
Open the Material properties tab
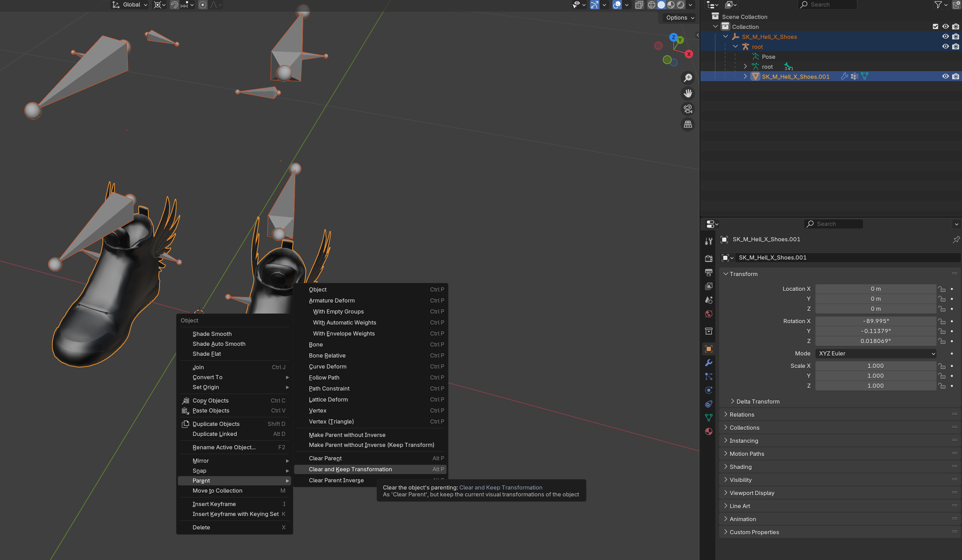(x=708, y=431)
